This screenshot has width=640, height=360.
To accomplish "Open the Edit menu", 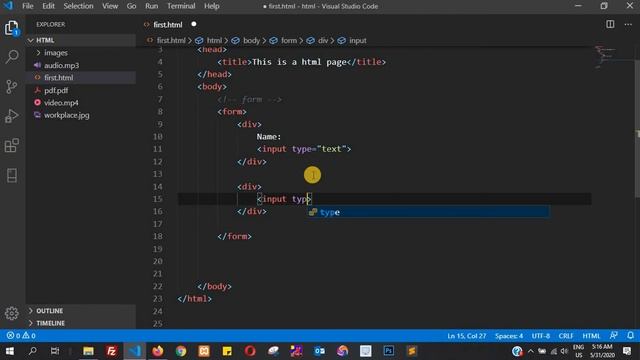I will pyautogui.click(x=48, y=6).
